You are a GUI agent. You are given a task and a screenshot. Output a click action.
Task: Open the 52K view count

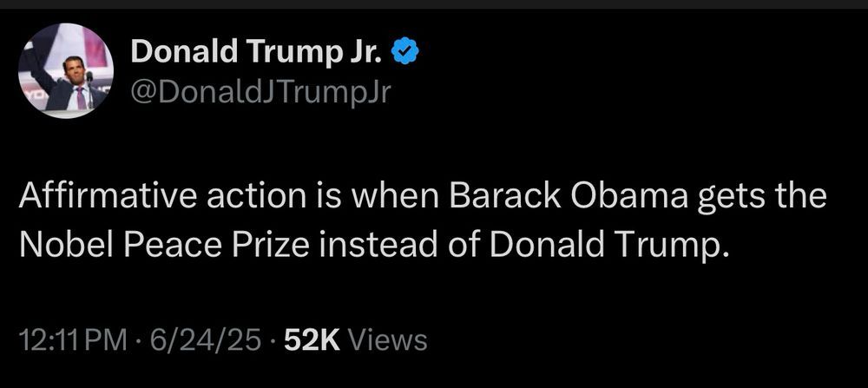[312, 340]
